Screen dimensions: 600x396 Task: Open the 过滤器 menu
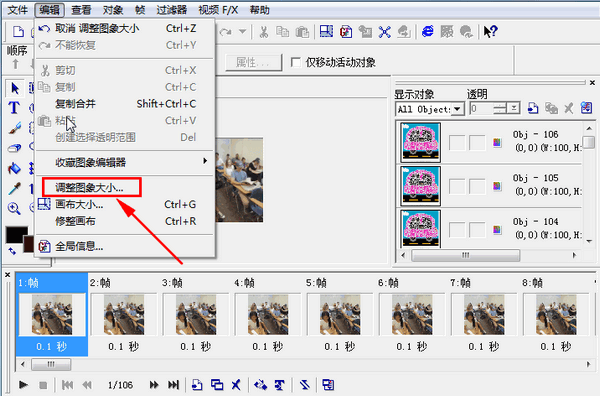(171, 10)
